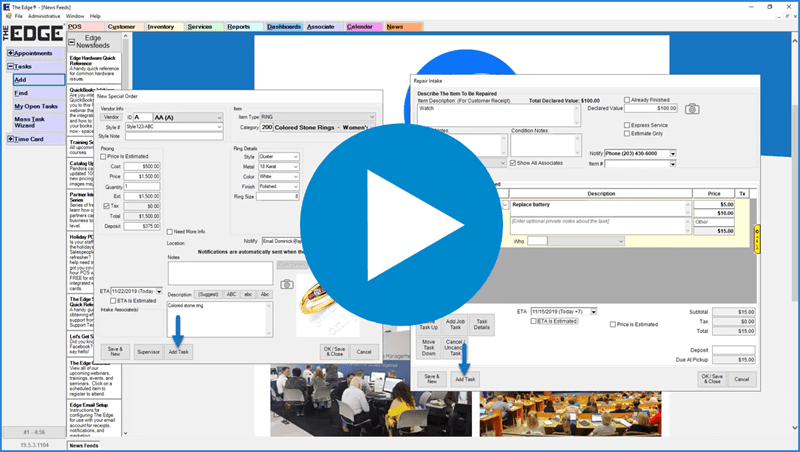The width and height of the screenshot is (800, 452).
Task: Open the Administrative menu
Action: [44, 16]
